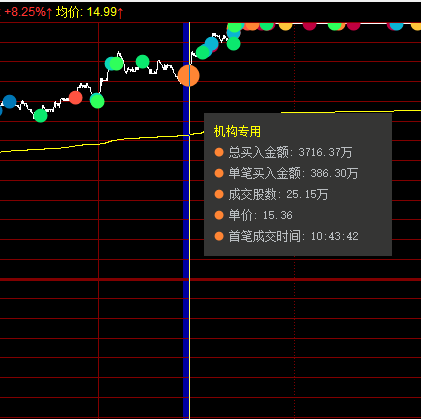421x419 pixels.
Task: Click the lone green marker between the two peaks
Action: (143, 62)
